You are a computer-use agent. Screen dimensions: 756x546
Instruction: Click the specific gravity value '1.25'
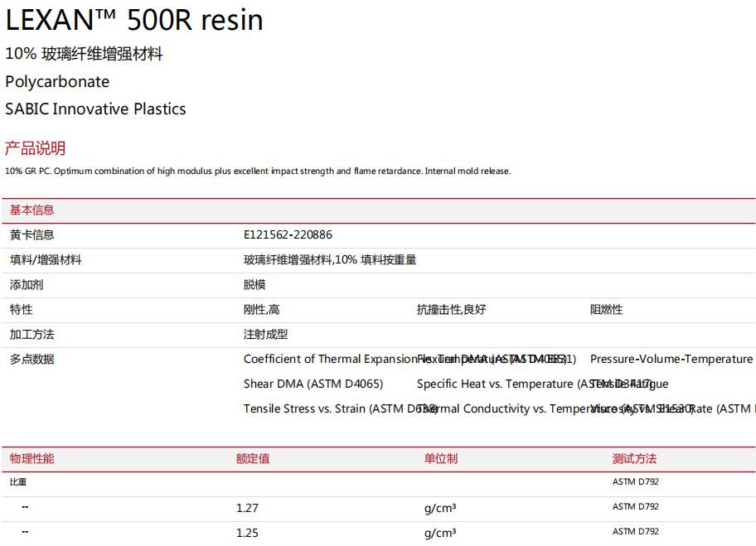click(247, 533)
